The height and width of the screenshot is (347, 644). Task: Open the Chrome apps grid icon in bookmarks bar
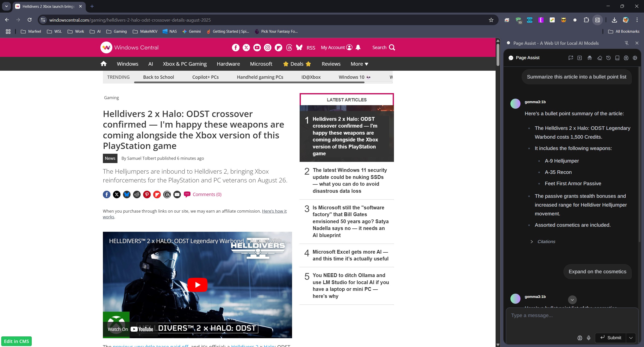click(x=8, y=31)
